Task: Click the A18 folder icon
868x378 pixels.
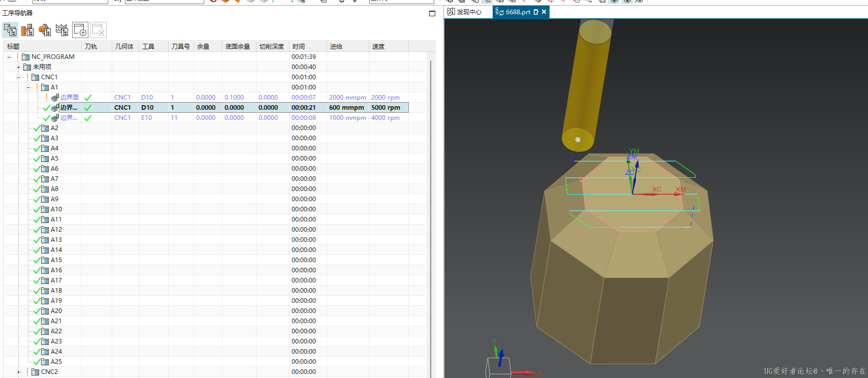Action: (x=45, y=291)
